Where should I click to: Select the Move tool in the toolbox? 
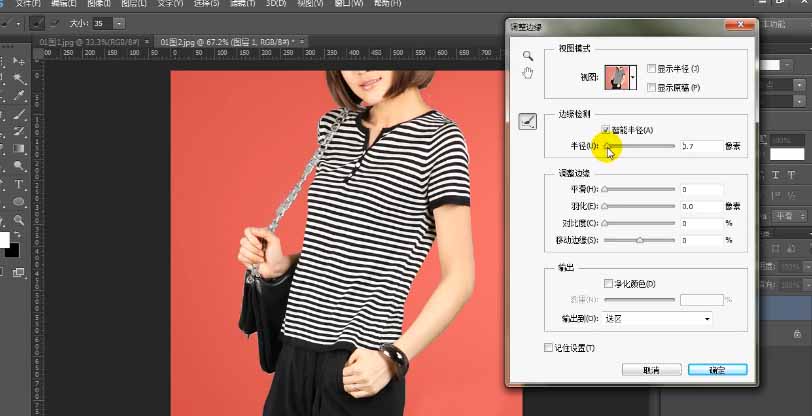(x=19, y=60)
